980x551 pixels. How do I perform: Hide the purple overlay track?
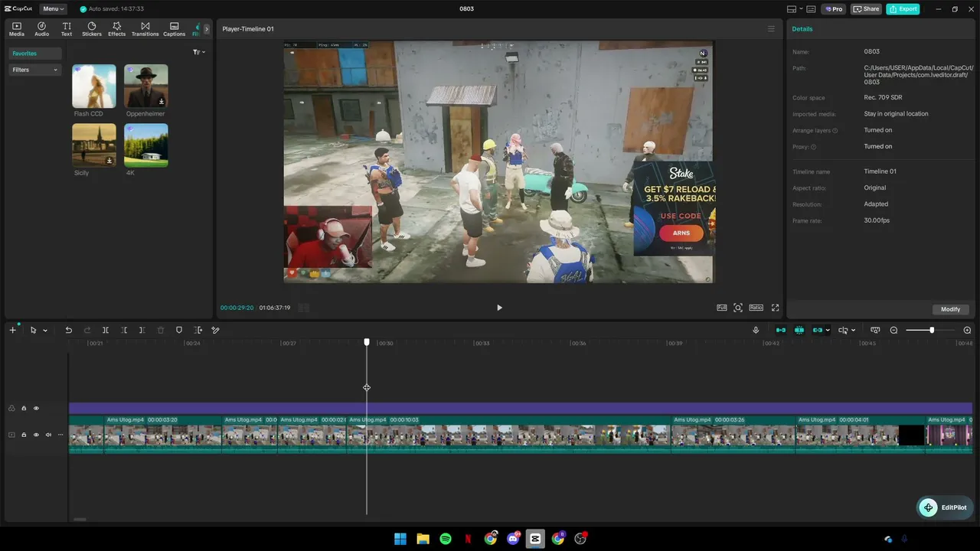coord(36,409)
